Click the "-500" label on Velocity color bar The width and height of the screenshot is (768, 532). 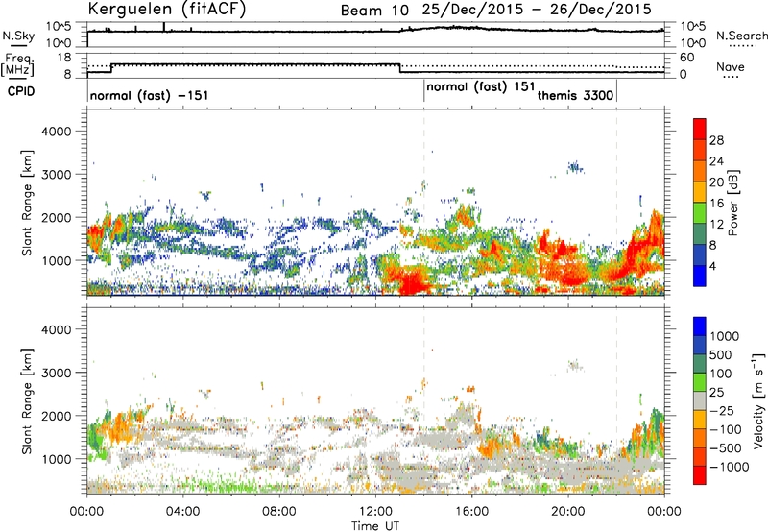pos(726,448)
